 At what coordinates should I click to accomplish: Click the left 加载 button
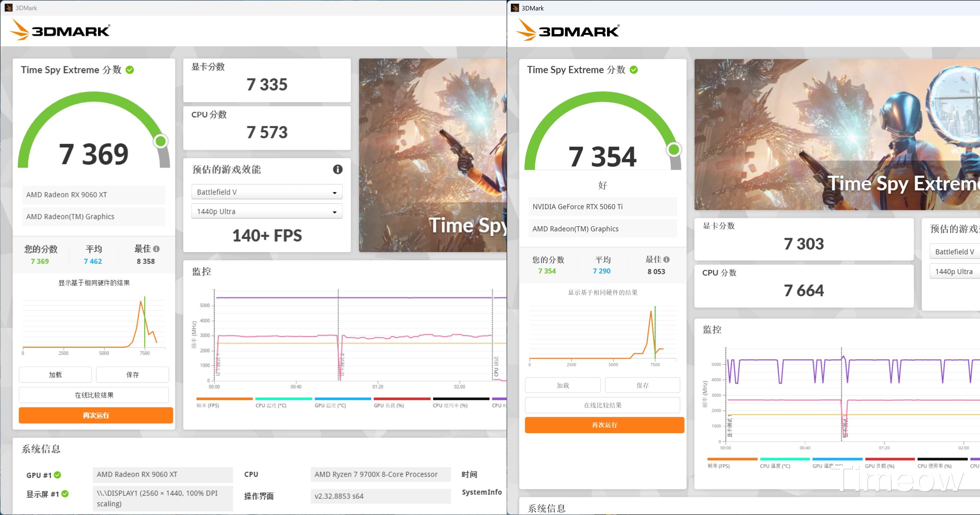click(x=55, y=374)
